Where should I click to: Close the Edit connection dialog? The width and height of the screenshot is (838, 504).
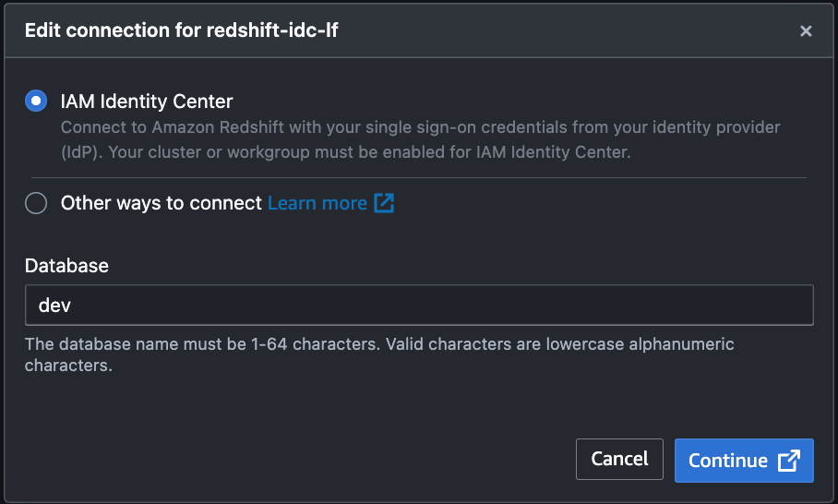pyautogui.click(x=806, y=31)
